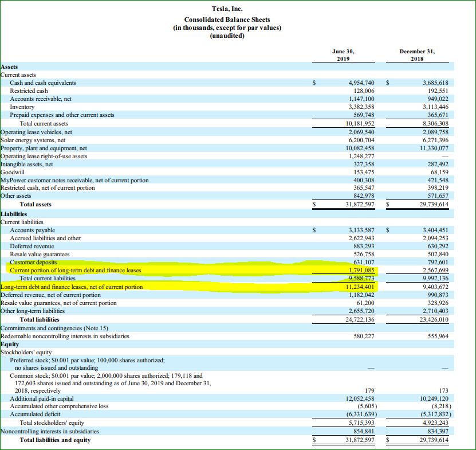Viewport: 476px width, 450px height.
Task: Click the 'Intangible assets, net' label
Action: (27, 164)
